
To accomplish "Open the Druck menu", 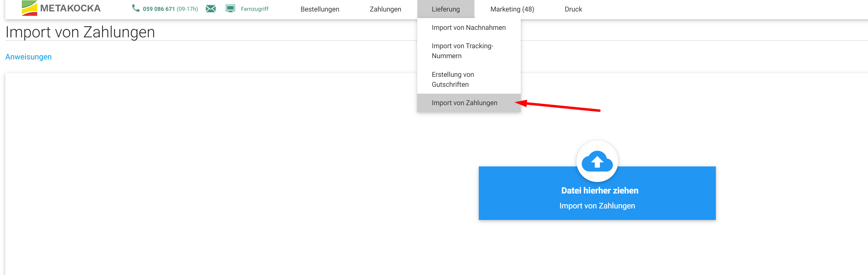I will tap(573, 9).
